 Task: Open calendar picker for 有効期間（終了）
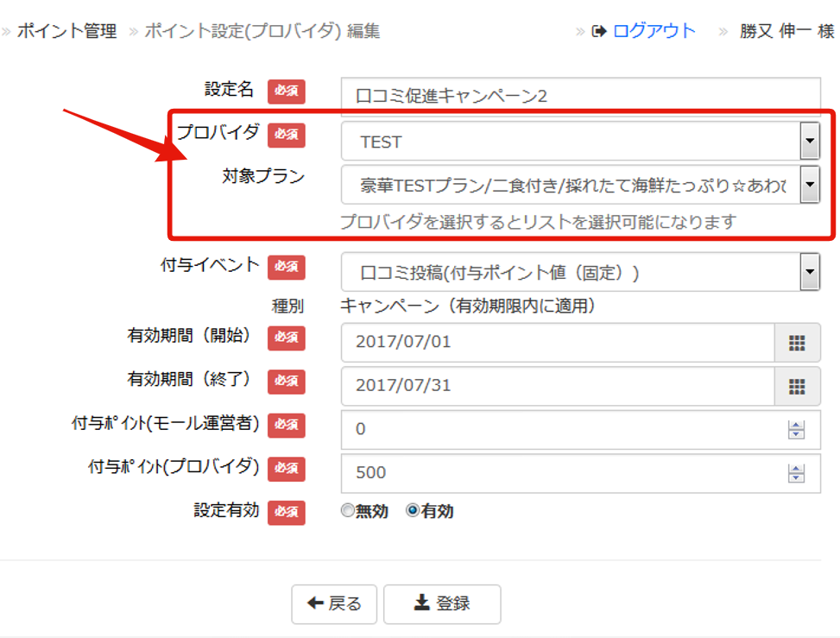[x=797, y=386]
